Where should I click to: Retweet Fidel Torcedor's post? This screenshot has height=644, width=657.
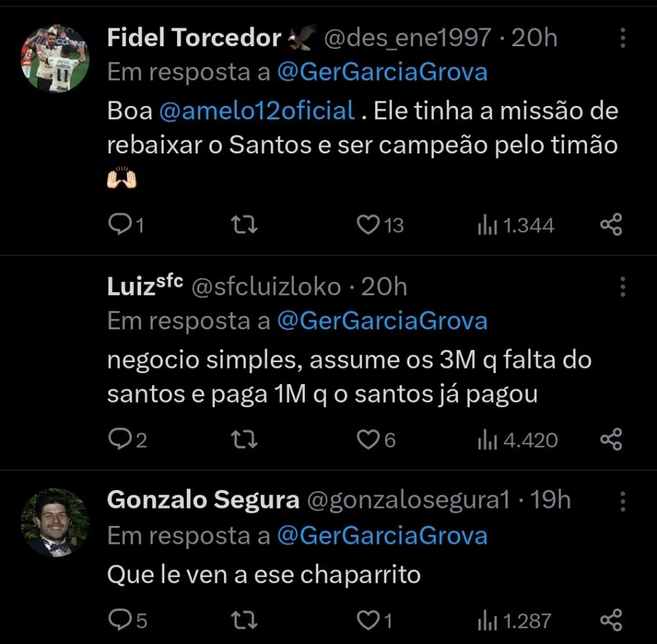click(x=243, y=225)
